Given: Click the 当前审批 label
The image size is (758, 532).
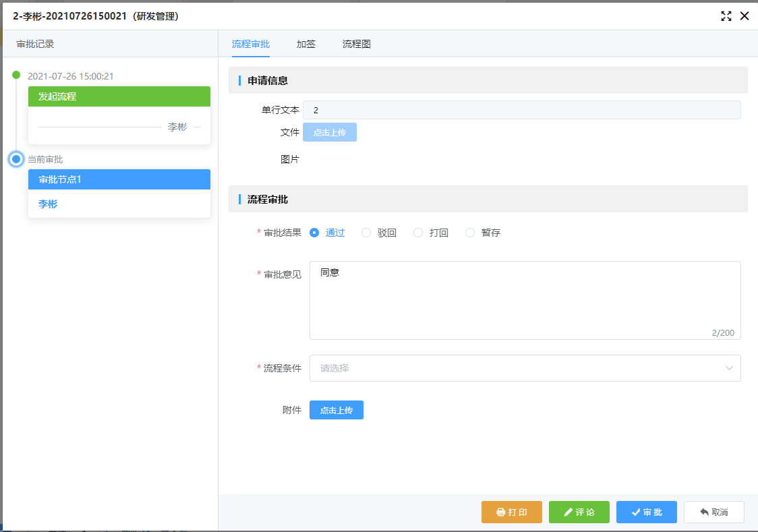Looking at the screenshot, I should (x=45, y=159).
